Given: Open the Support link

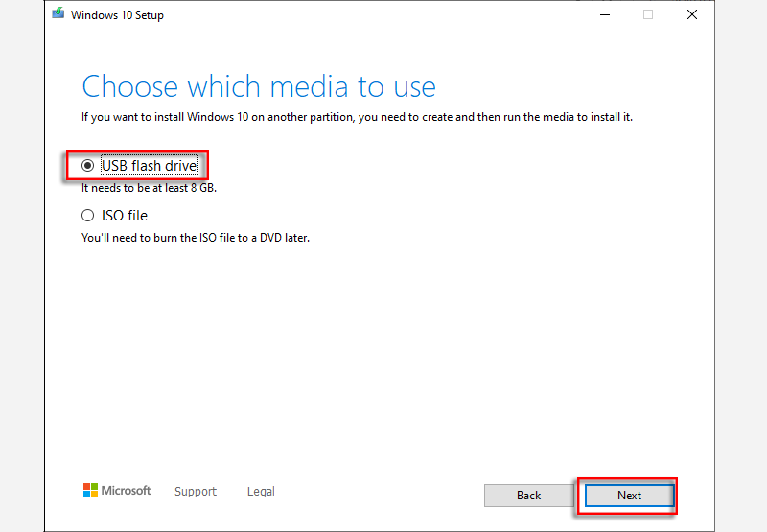Looking at the screenshot, I should click(196, 492).
